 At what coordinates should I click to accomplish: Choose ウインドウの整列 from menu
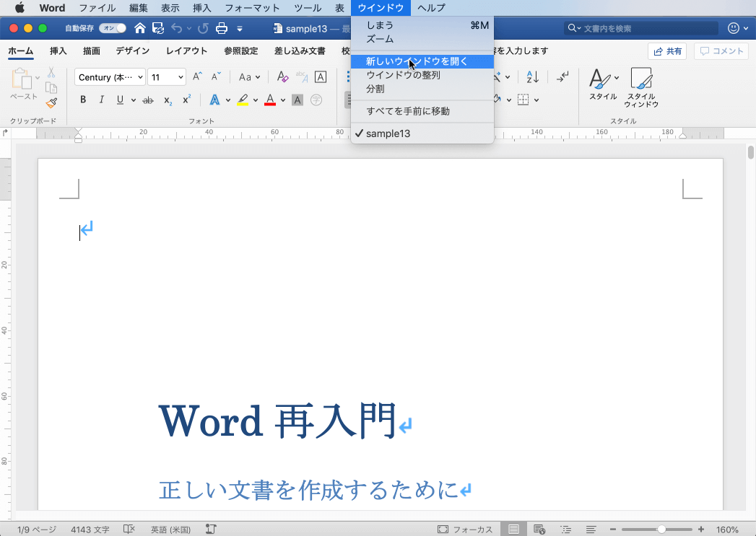422,75
